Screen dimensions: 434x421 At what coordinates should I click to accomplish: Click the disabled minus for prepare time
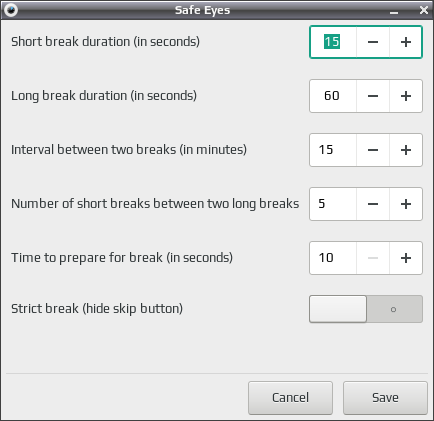click(x=373, y=258)
